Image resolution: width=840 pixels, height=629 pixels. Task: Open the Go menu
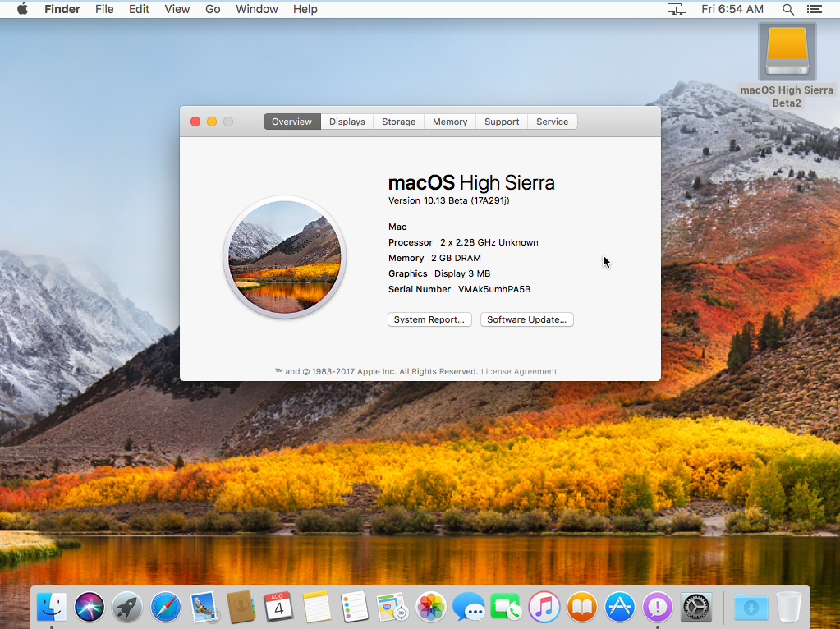click(212, 9)
